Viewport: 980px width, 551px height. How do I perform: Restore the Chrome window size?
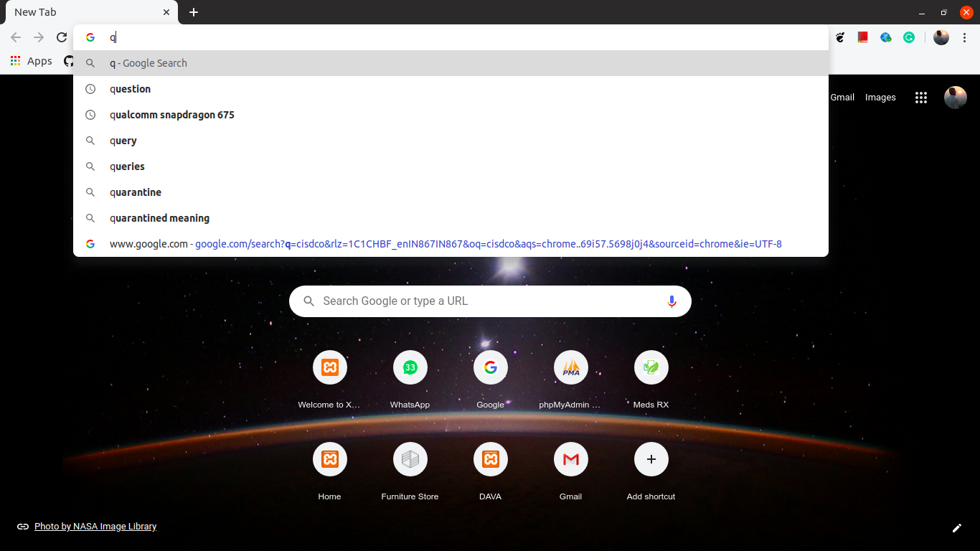[943, 12]
